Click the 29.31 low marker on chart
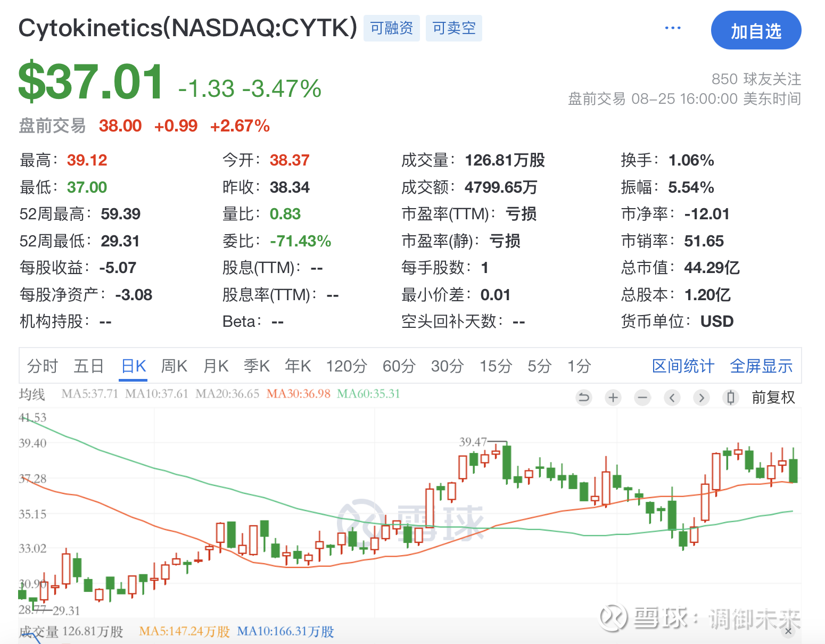The width and height of the screenshot is (825, 644). pyautogui.click(x=66, y=610)
